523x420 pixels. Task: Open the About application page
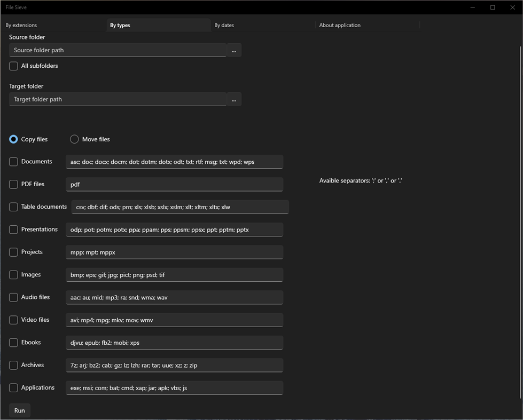point(340,25)
